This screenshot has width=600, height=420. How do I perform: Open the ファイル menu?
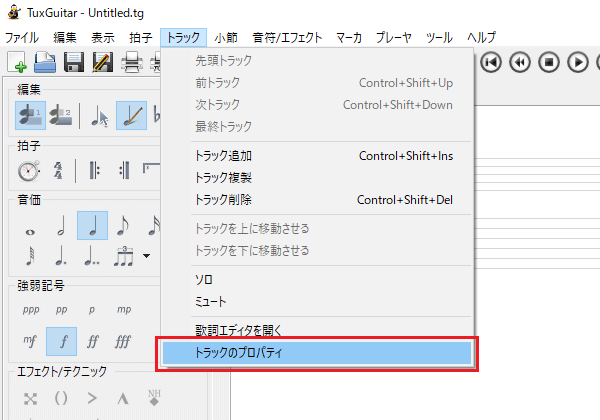coord(22,37)
